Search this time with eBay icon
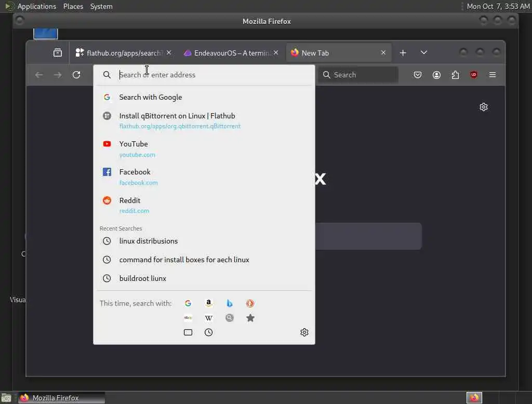The height and width of the screenshot is (404, 532). (x=188, y=318)
